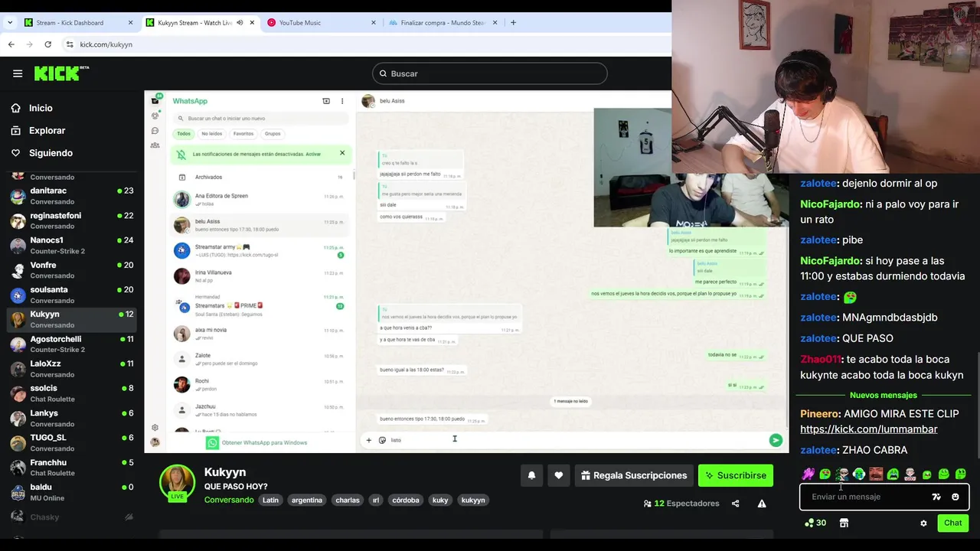Click Obtener WhatsApp para Windows
This screenshot has width=980, height=551.
click(x=256, y=442)
